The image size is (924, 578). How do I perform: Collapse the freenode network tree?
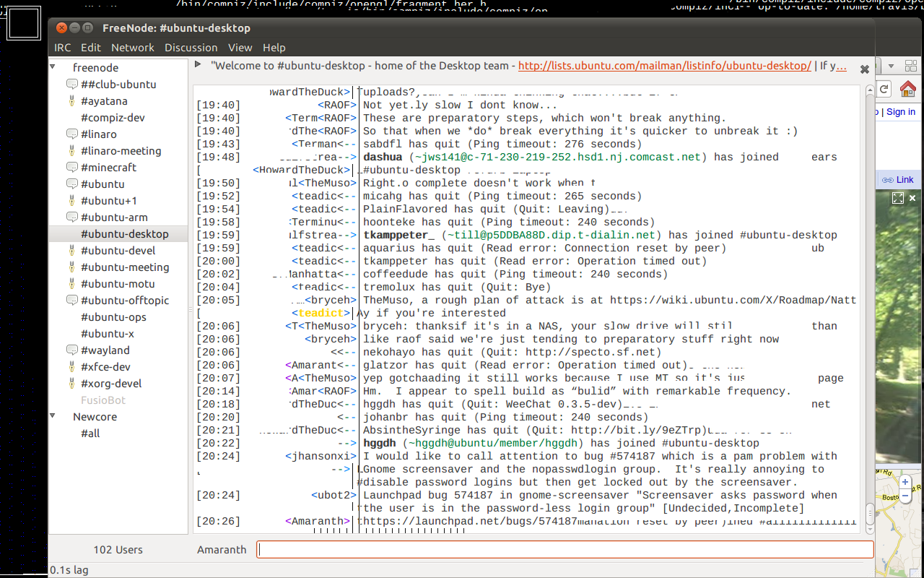click(53, 67)
